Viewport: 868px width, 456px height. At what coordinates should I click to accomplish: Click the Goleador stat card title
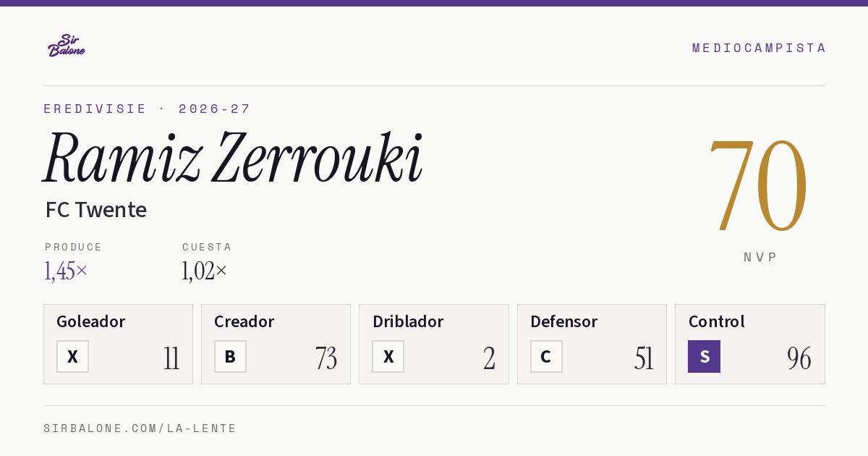click(x=90, y=321)
